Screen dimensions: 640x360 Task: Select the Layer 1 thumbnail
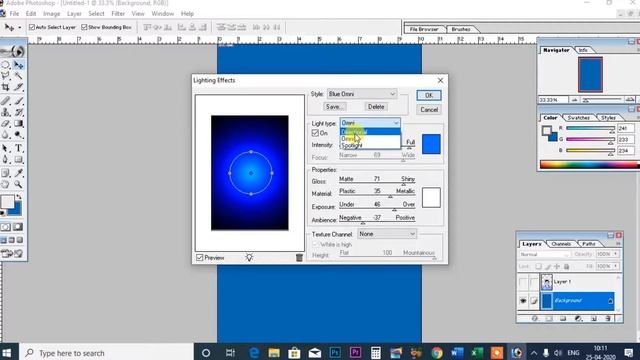[547, 282]
